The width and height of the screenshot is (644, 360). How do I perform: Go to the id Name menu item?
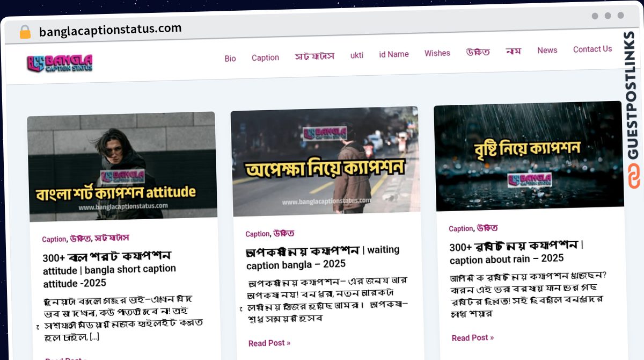(x=394, y=54)
